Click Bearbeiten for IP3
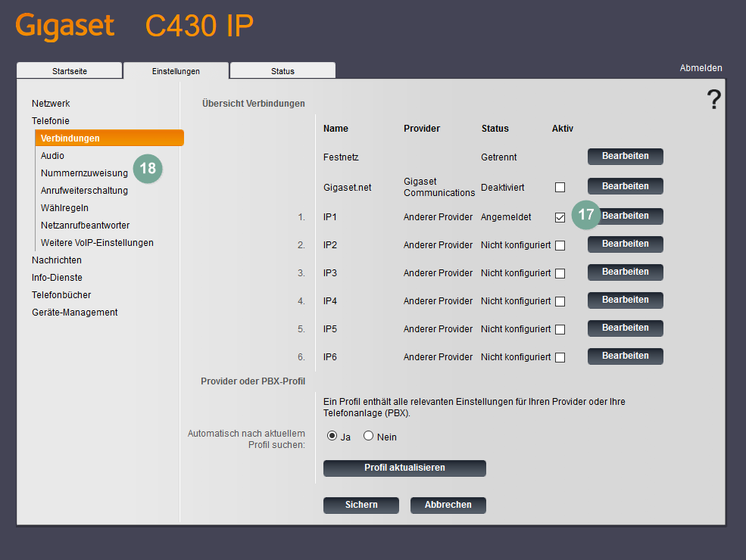This screenshot has width=746, height=560. click(625, 272)
